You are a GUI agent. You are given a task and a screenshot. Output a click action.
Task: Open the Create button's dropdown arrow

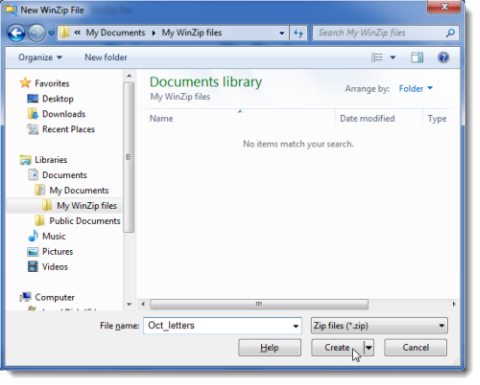[x=369, y=348]
